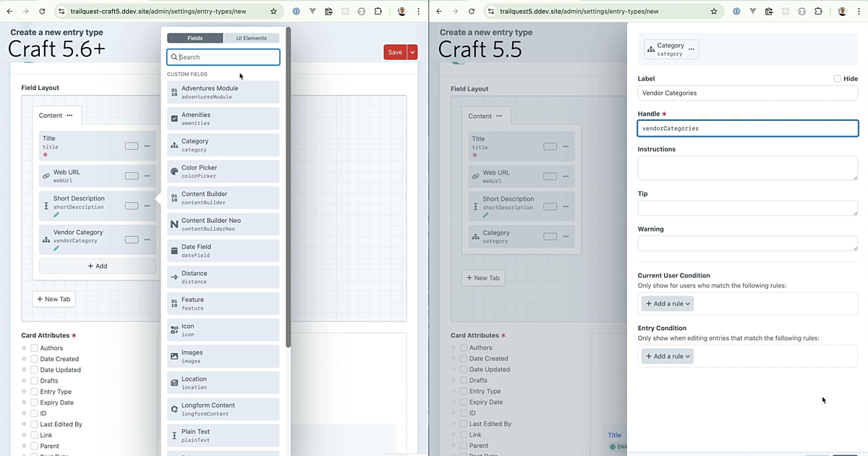Switch to the UI Elements tab
The height and width of the screenshot is (456, 868).
click(251, 38)
